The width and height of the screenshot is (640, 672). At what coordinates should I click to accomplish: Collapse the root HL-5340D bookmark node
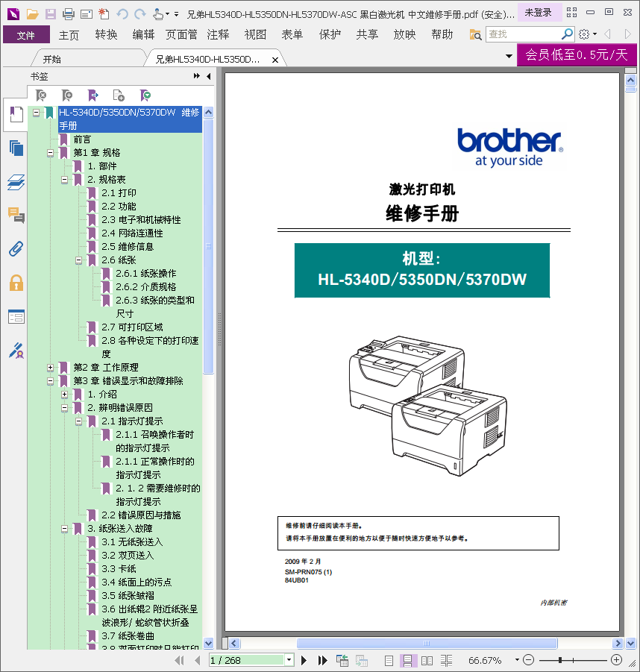[x=37, y=113]
